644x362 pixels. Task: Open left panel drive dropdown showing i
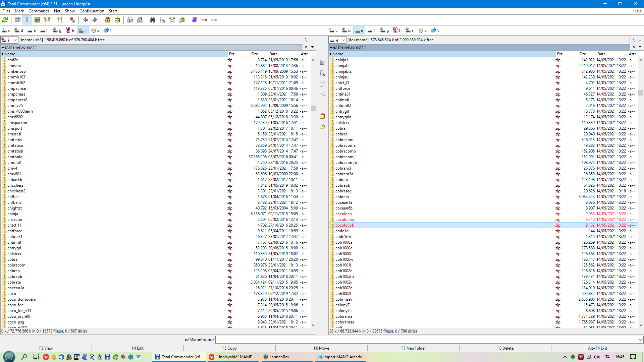coord(9,40)
